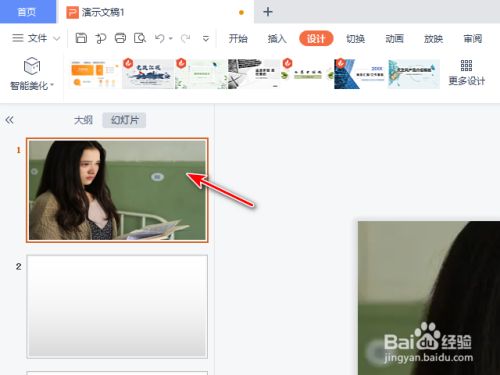Image resolution: width=500 pixels, height=375 pixels.
Task: Switch to the 开始 ribbon tab
Action: click(238, 39)
